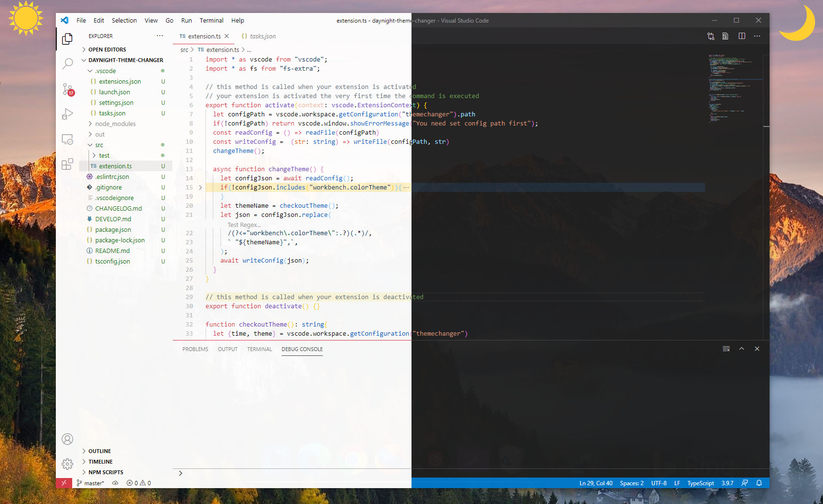Collapse the .vscode folder
The width and height of the screenshot is (823, 504).
(125, 71)
